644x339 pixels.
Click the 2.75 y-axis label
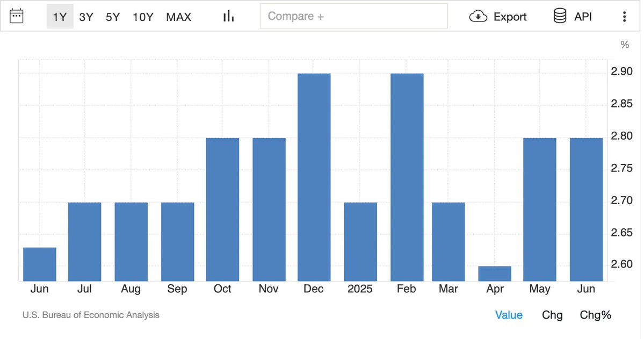click(621, 168)
